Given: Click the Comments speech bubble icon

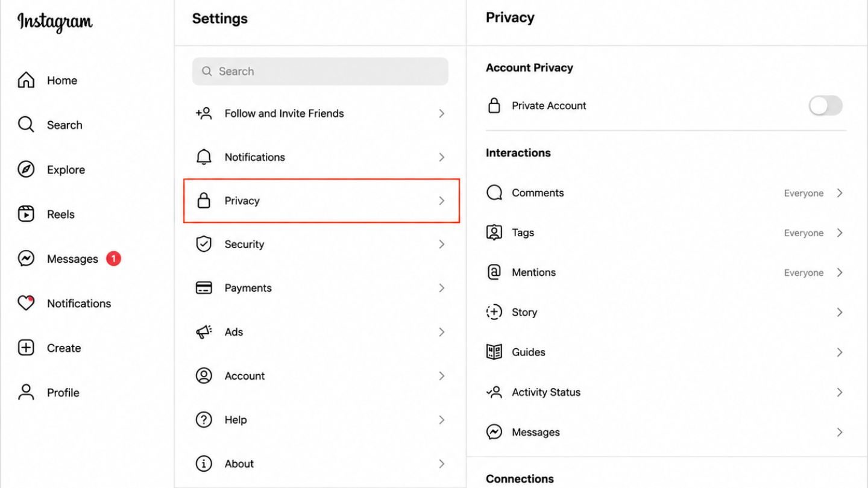Looking at the screenshot, I should (494, 193).
